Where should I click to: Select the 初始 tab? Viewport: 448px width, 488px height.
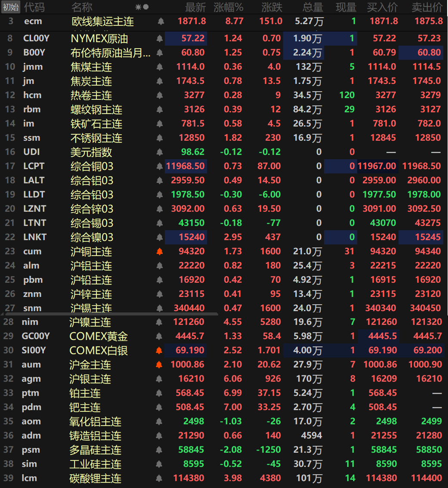11,7
